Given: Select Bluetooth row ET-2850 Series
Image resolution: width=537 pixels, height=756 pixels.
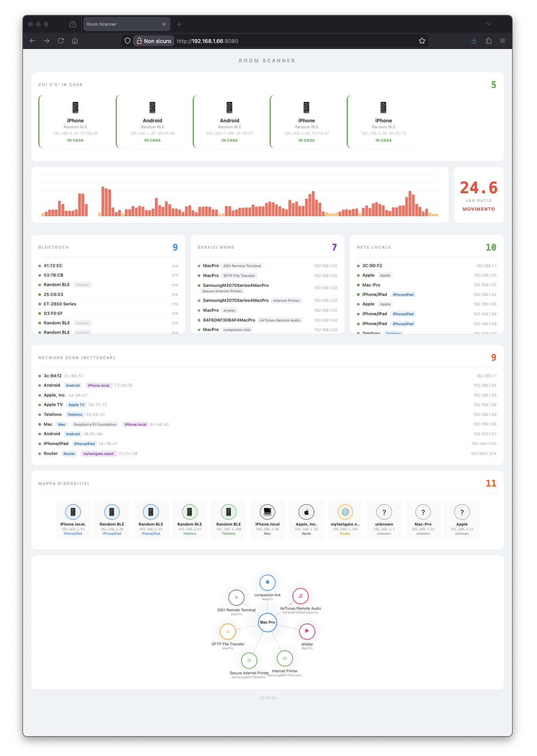Looking at the screenshot, I should pyautogui.click(x=108, y=304).
